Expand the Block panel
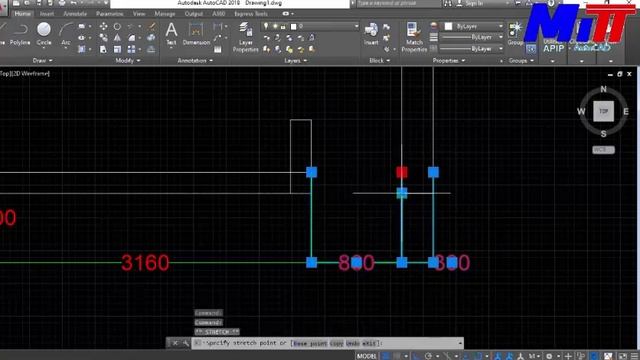The image size is (640, 360). (x=380, y=60)
